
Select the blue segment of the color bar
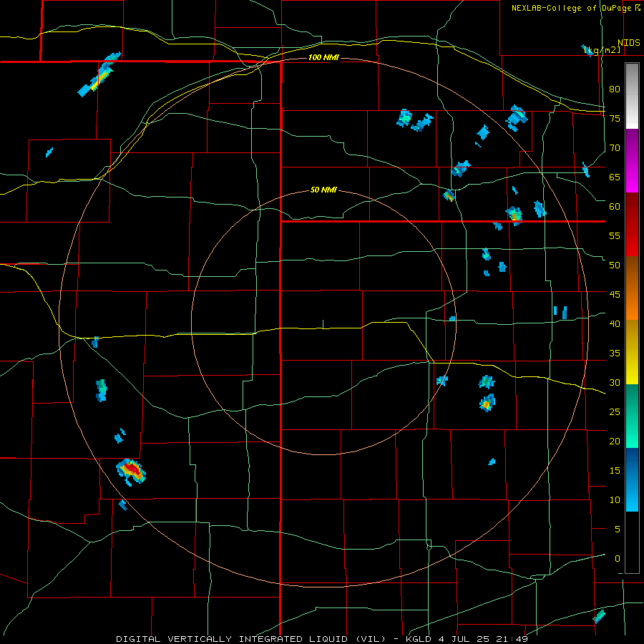[632, 479]
